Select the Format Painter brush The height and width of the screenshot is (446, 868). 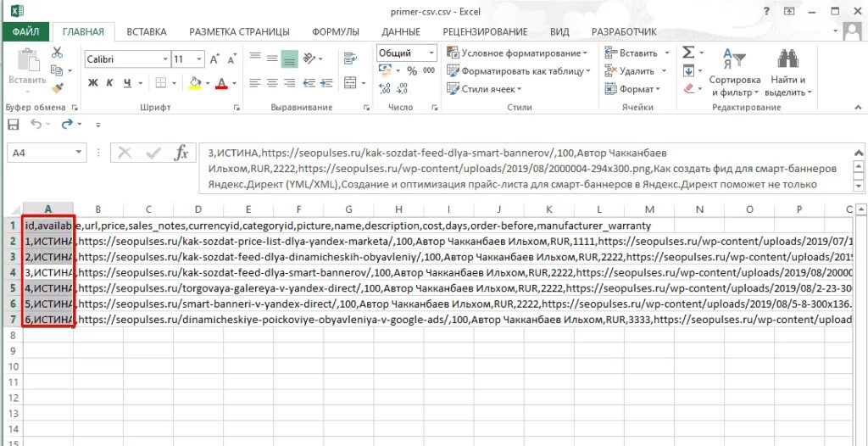(57, 88)
